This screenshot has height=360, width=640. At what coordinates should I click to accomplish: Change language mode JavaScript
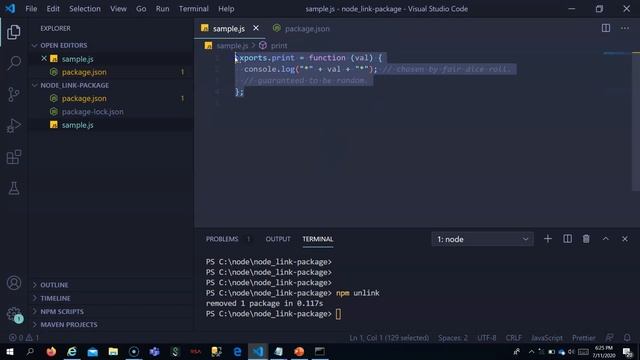click(547, 338)
